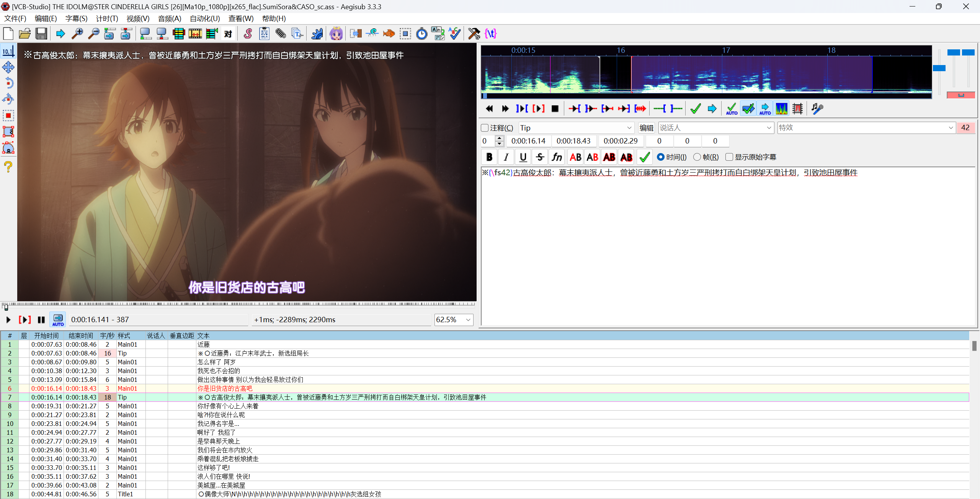Open the Tip style dropdown
The width and height of the screenshot is (980, 499).
(x=576, y=128)
